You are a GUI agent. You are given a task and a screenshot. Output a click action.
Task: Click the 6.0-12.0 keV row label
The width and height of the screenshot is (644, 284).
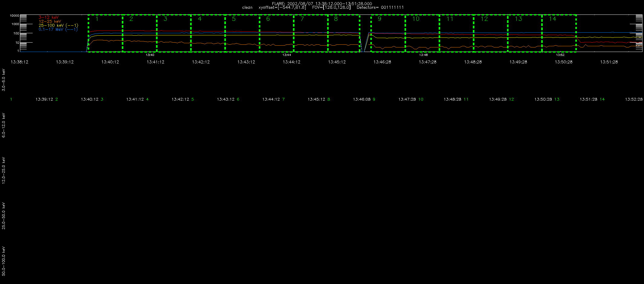click(4, 125)
